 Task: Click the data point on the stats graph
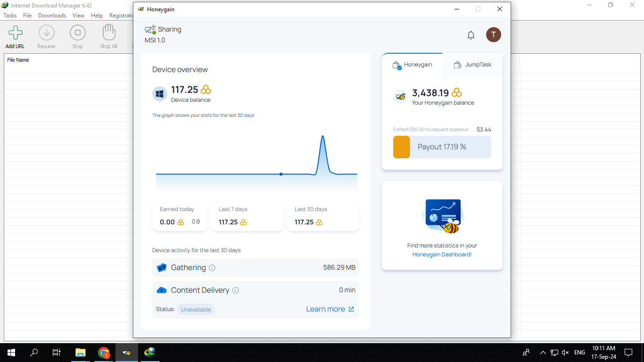281,174
